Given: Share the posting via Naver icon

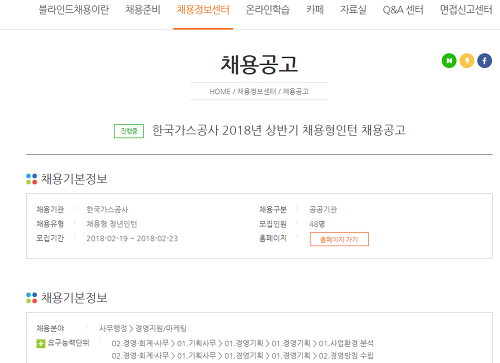Looking at the screenshot, I should coord(449,61).
